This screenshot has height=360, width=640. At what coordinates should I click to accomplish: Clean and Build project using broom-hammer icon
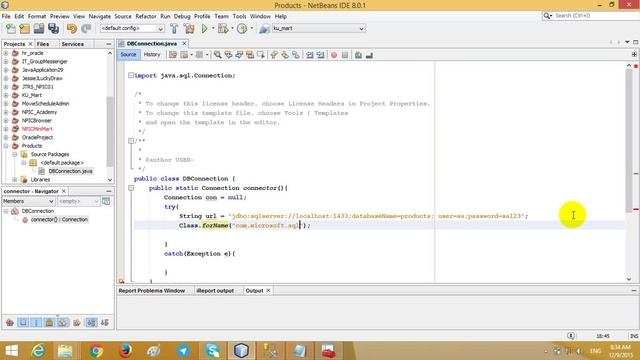189,28
